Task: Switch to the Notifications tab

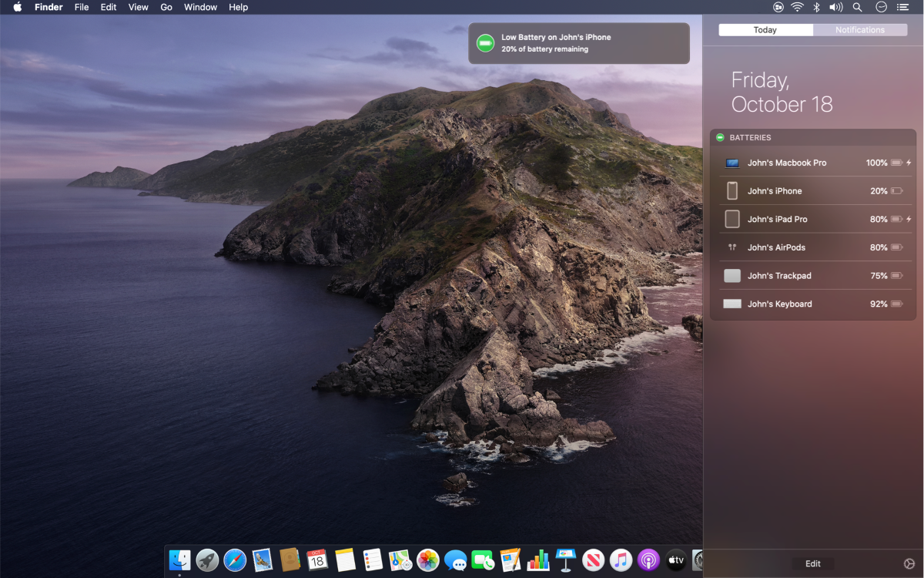Action: tap(860, 29)
